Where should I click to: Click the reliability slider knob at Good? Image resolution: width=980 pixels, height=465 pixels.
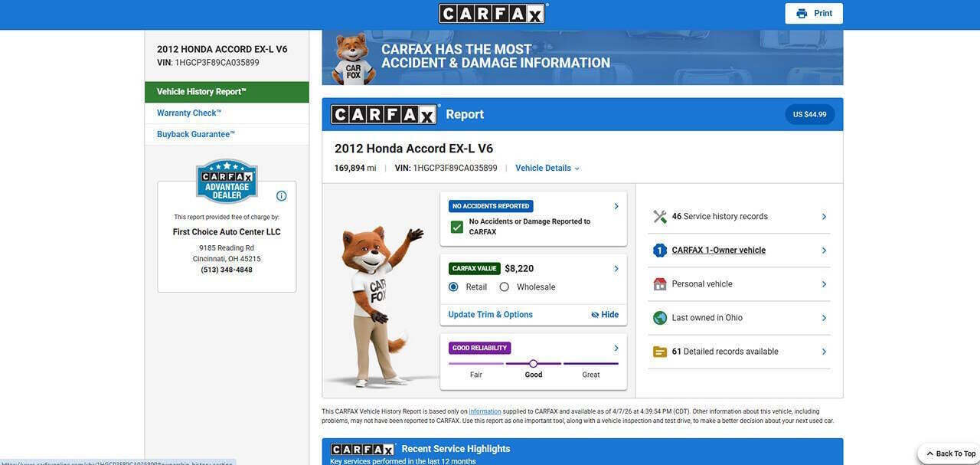pos(534,364)
